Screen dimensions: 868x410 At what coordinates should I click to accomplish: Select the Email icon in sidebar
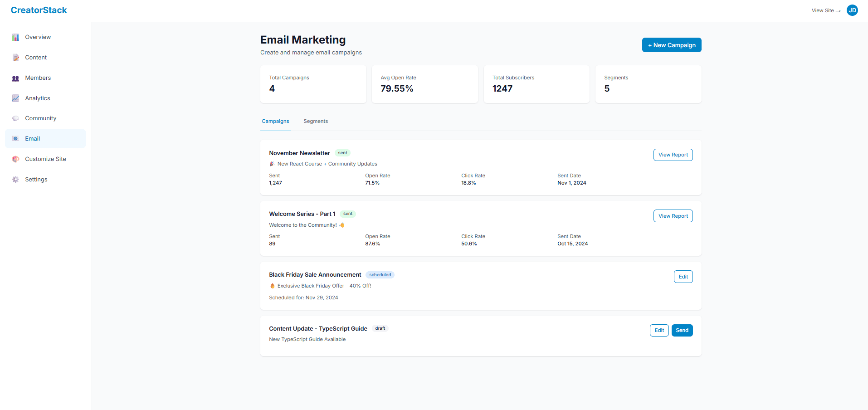point(15,138)
